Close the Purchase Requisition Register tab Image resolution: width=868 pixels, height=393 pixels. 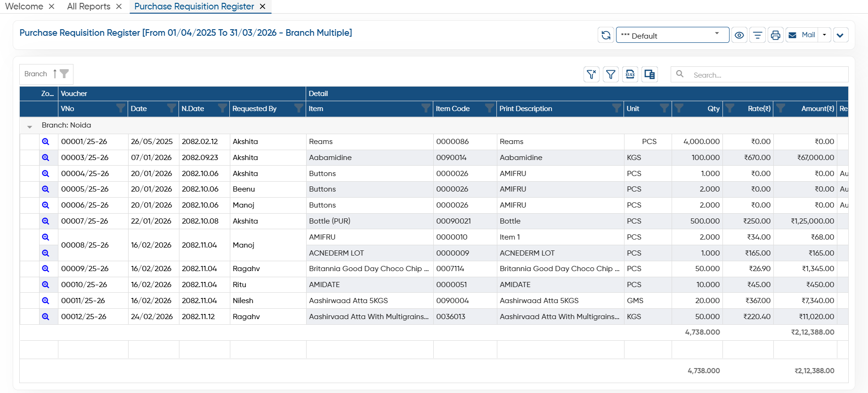click(263, 7)
